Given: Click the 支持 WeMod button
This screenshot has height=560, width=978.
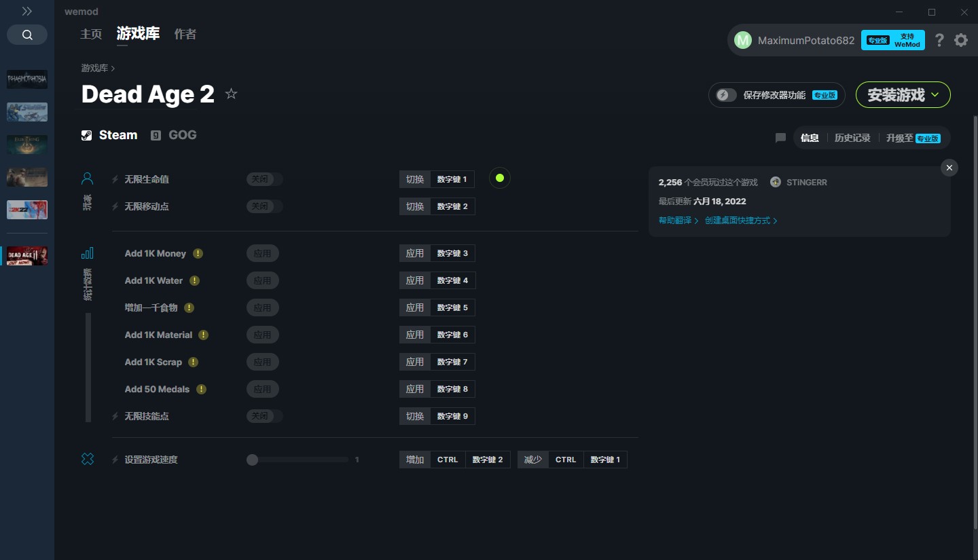Looking at the screenshot, I should coord(893,40).
